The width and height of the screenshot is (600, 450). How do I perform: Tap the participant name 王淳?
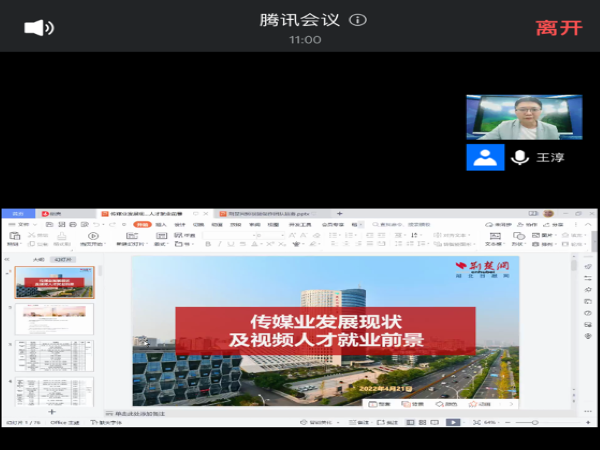click(550, 157)
